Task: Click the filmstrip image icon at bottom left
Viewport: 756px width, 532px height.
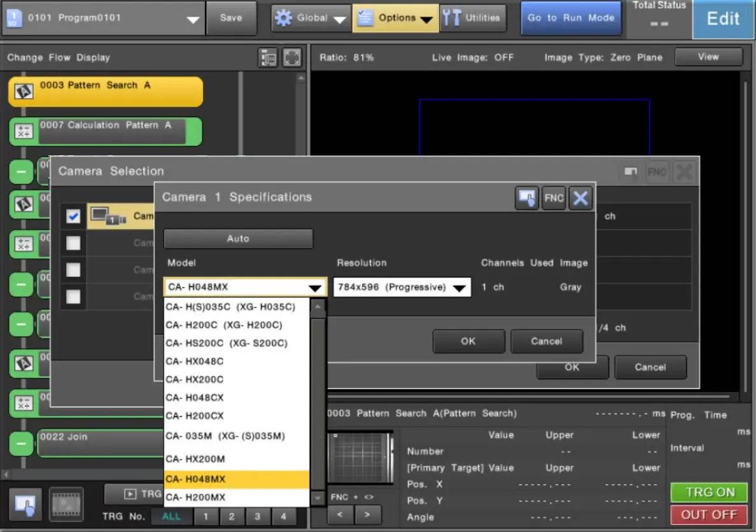Action: point(66,504)
